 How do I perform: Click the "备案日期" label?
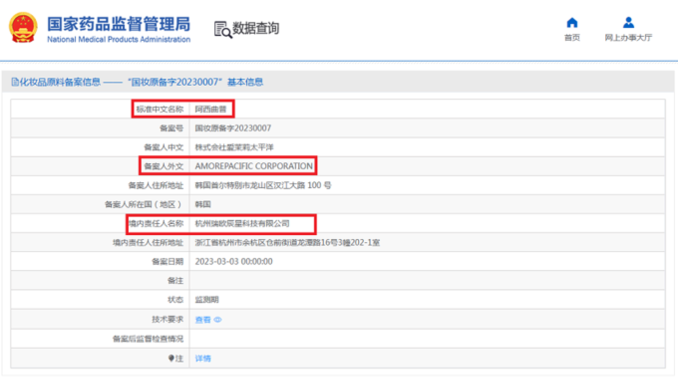[x=168, y=261]
